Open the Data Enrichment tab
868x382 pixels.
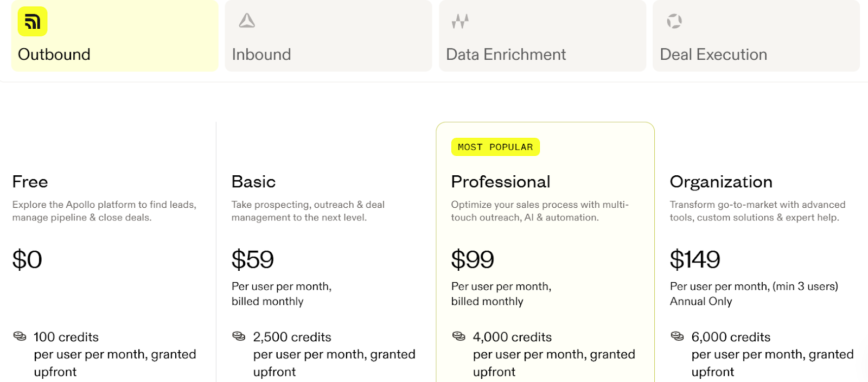click(x=541, y=36)
